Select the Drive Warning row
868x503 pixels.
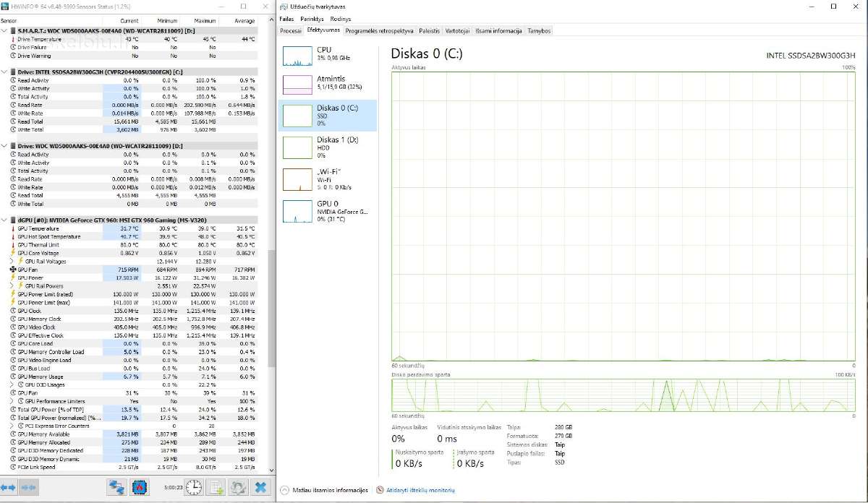click(x=129, y=56)
